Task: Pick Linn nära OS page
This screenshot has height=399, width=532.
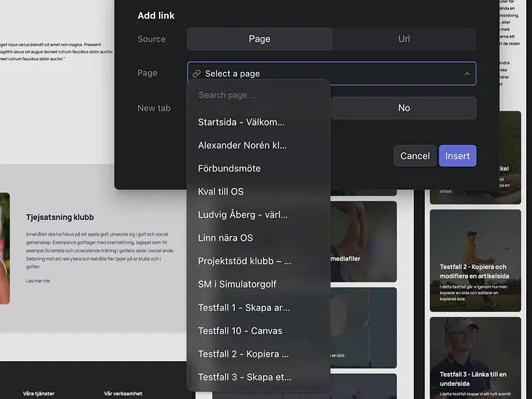Action: [x=225, y=238]
